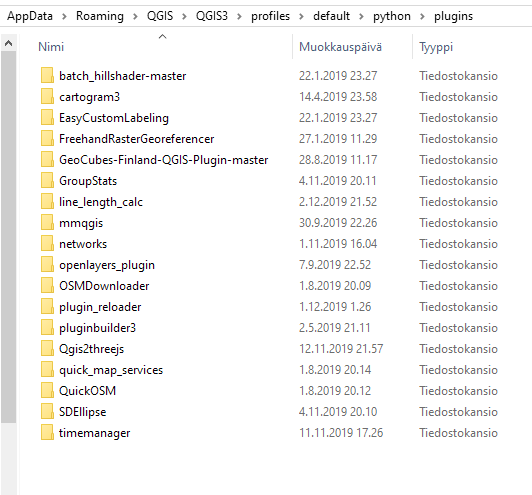The height and width of the screenshot is (495, 532).
Task: Click the batch_hillshader-master folder icon
Action: pyautogui.click(x=47, y=75)
